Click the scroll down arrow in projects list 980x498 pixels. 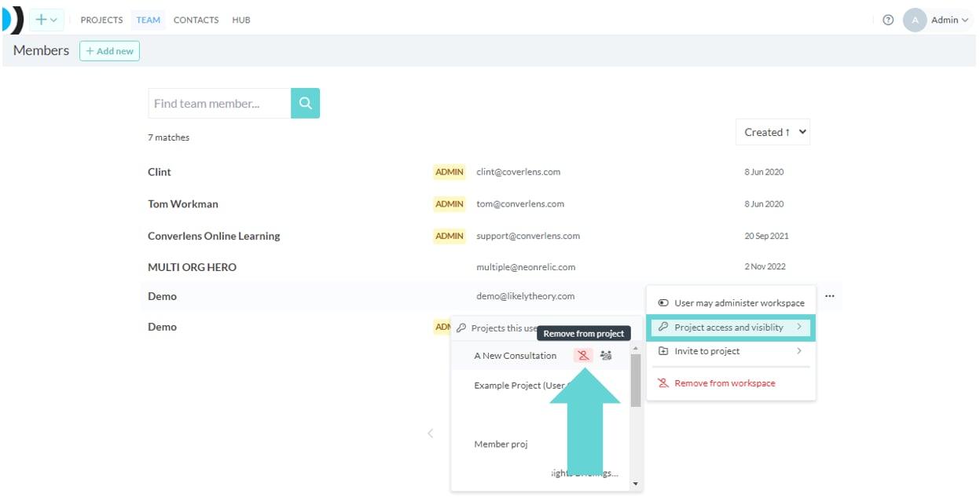click(x=635, y=484)
